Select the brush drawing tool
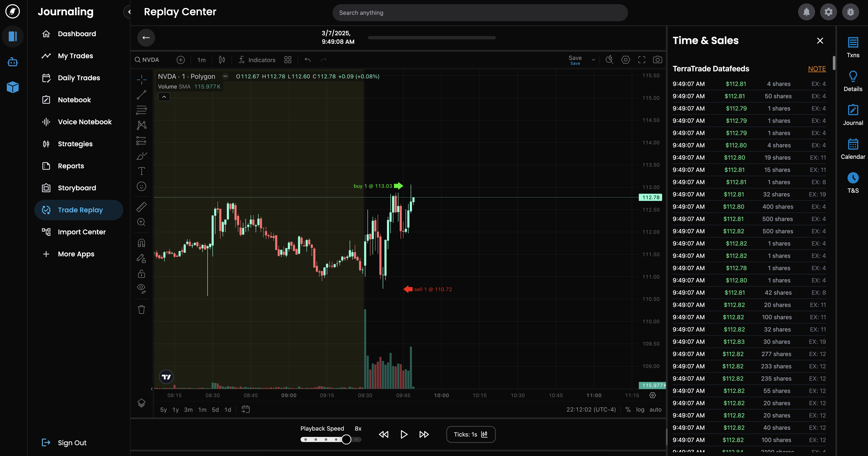Screen dimensions: 868x456 (x=141, y=156)
